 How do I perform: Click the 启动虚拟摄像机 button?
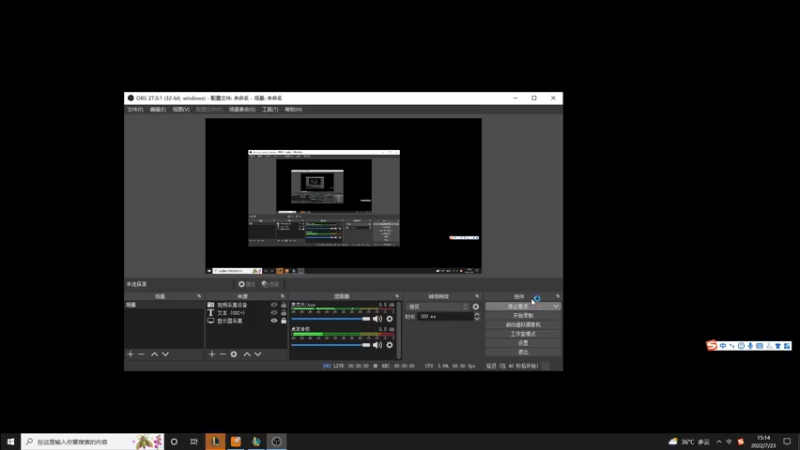tap(523, 324)
